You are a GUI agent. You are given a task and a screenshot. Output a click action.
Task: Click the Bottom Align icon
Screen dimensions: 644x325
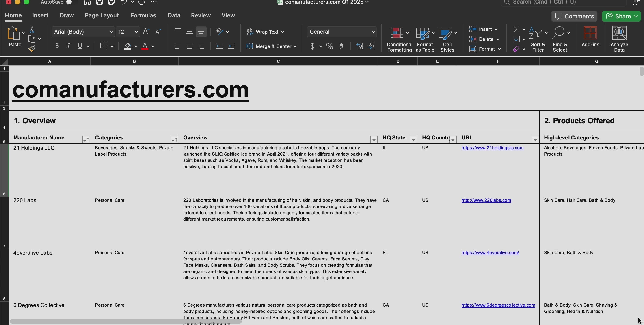[x=201, y=32]
